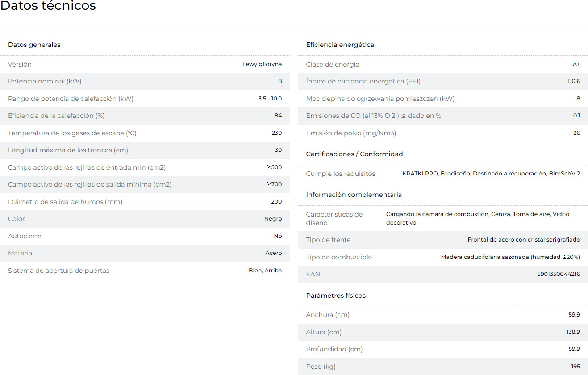
Task: Click the weight value 195
Action: click(x=575, y=367)
